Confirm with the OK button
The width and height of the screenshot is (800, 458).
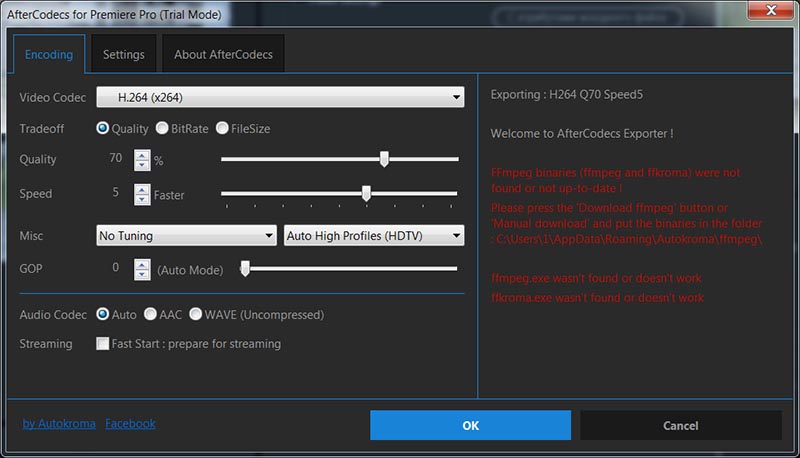(470, 425)
